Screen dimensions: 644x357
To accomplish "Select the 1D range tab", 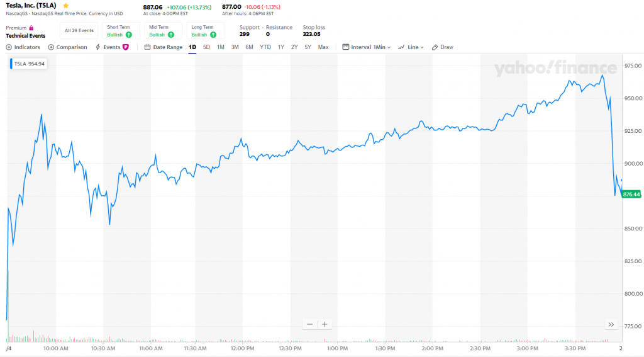I will coord(192,47).
